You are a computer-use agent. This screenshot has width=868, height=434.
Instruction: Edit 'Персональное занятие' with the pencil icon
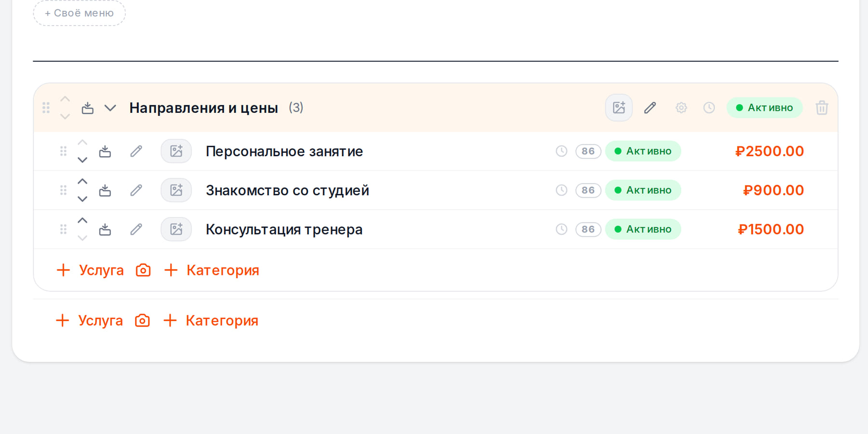tap(136, 151)
